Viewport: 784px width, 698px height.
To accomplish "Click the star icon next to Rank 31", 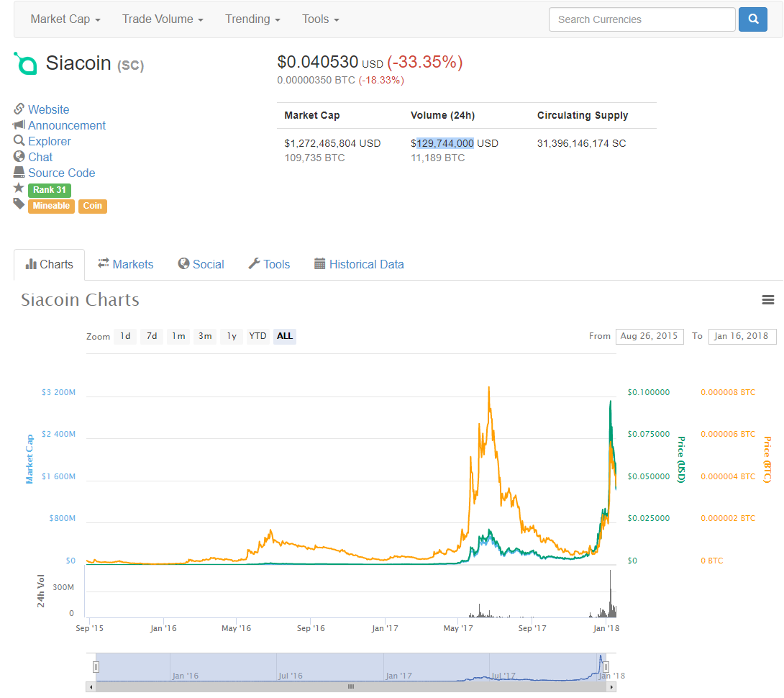I will (x=19, y=188).
